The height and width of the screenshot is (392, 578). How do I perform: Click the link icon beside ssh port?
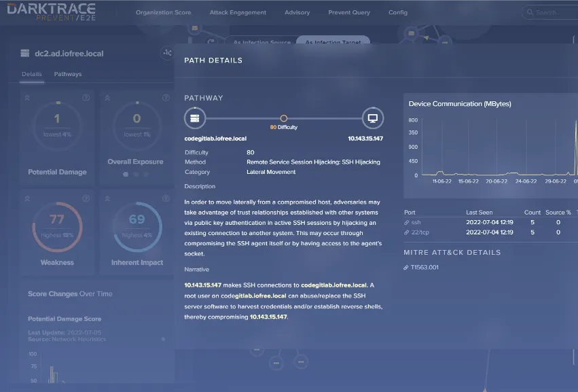407,222
